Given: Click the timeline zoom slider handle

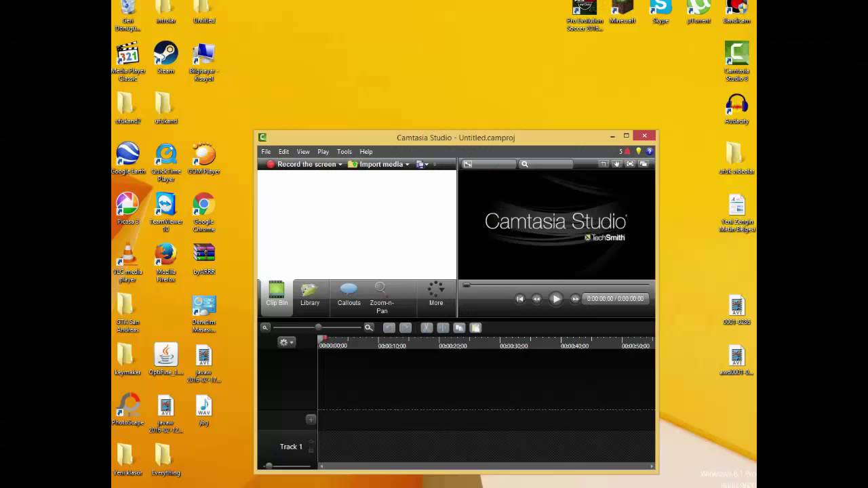Looking at the screenshot, I should point(318,327).
